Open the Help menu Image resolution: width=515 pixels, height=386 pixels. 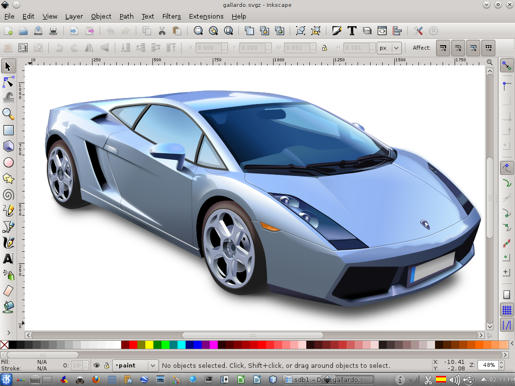point(239,16)
